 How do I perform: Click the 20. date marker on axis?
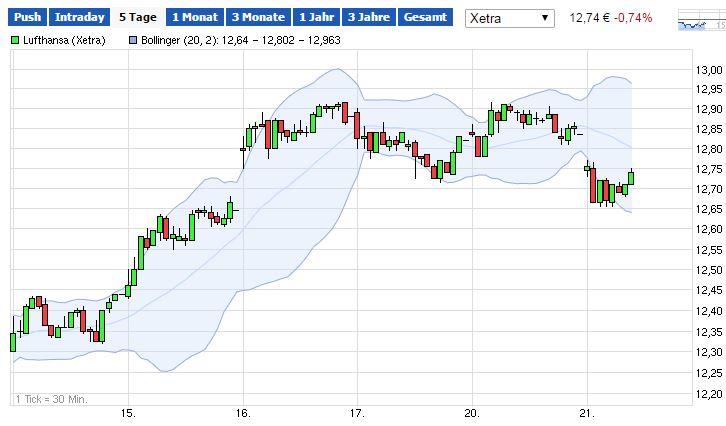pyautogui.click(x=473, y=412)
